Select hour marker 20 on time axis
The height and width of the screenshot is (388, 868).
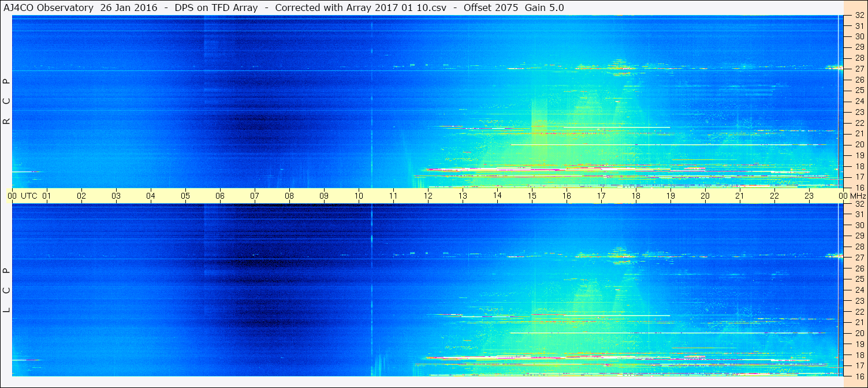[705, 196]
